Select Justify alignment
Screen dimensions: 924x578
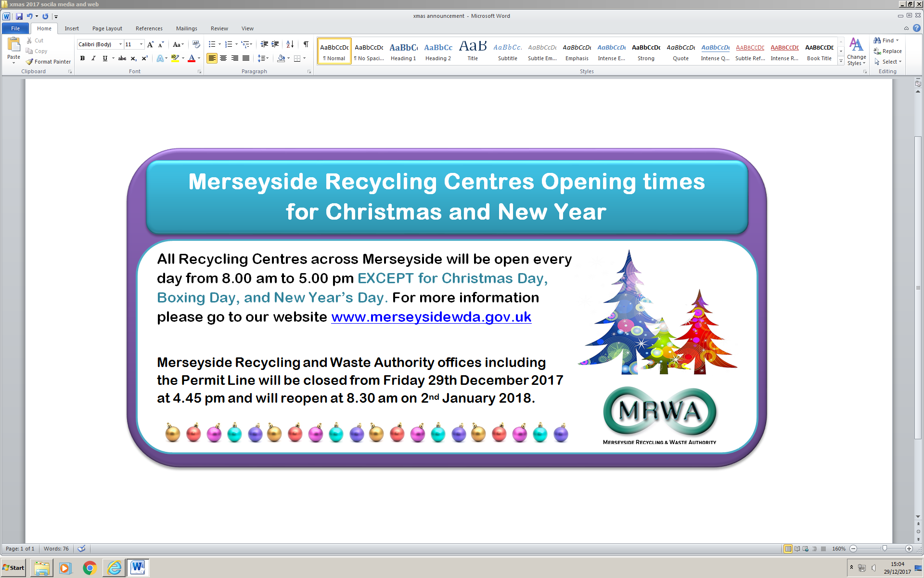pyautogui.click(x=246, y=58)
